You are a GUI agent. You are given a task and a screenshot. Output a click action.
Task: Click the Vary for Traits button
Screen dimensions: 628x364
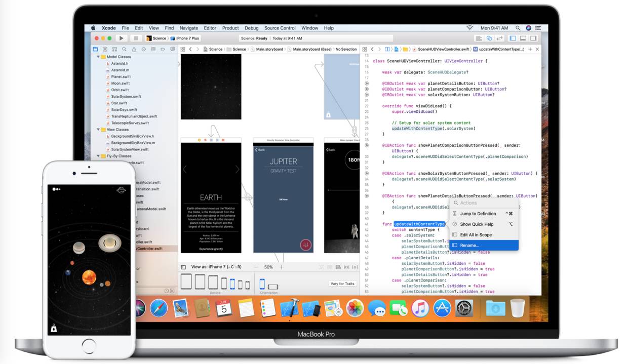342,284
